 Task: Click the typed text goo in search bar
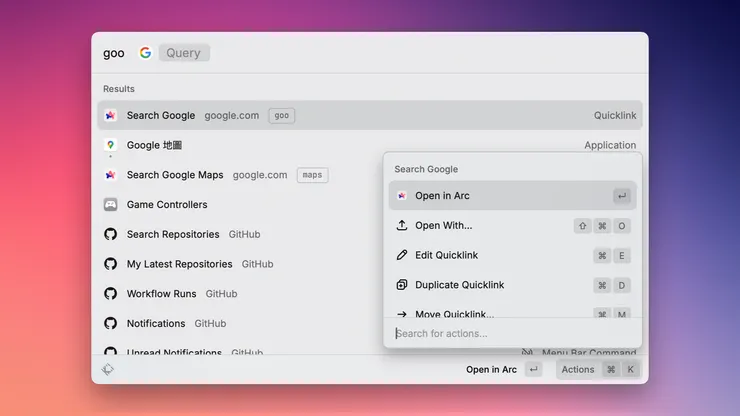click(114, 53)
